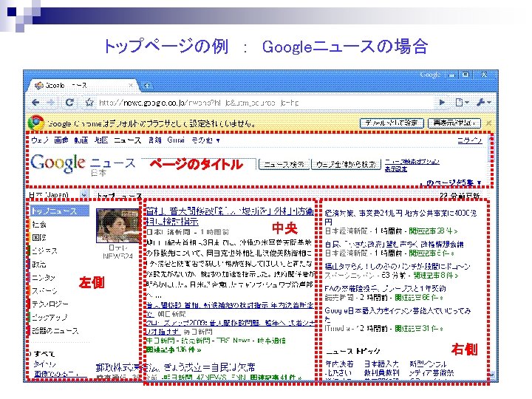This screenshot has width=532, height=399.
Task: Close the Google ニュース tab
Action: coord(131,86)
